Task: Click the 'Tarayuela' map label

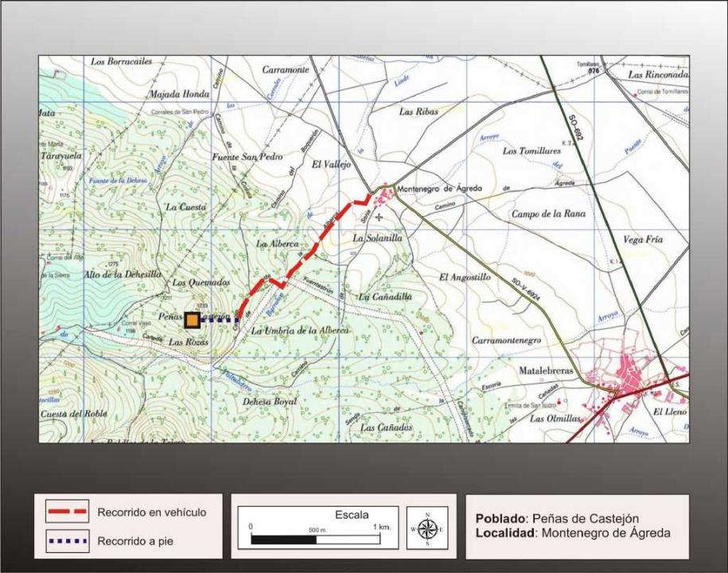Action: [x=61, y=156]
